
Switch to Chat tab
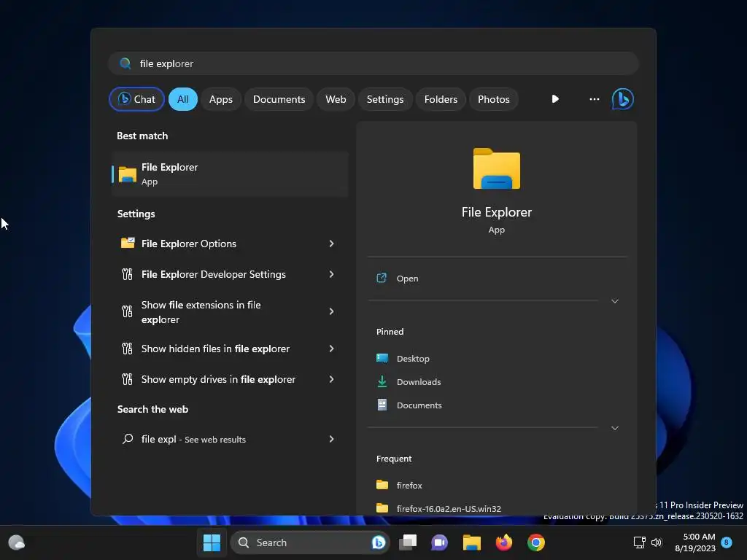click(136, 99)
